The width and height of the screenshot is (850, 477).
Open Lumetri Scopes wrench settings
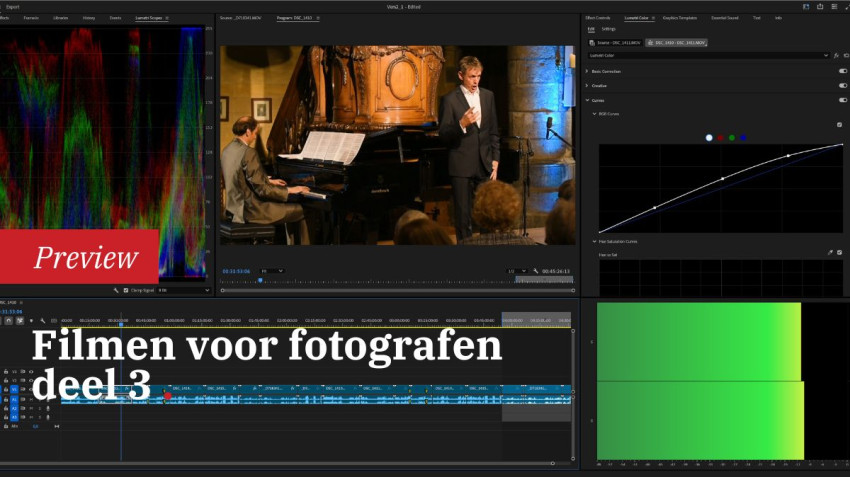click(116, 291)
